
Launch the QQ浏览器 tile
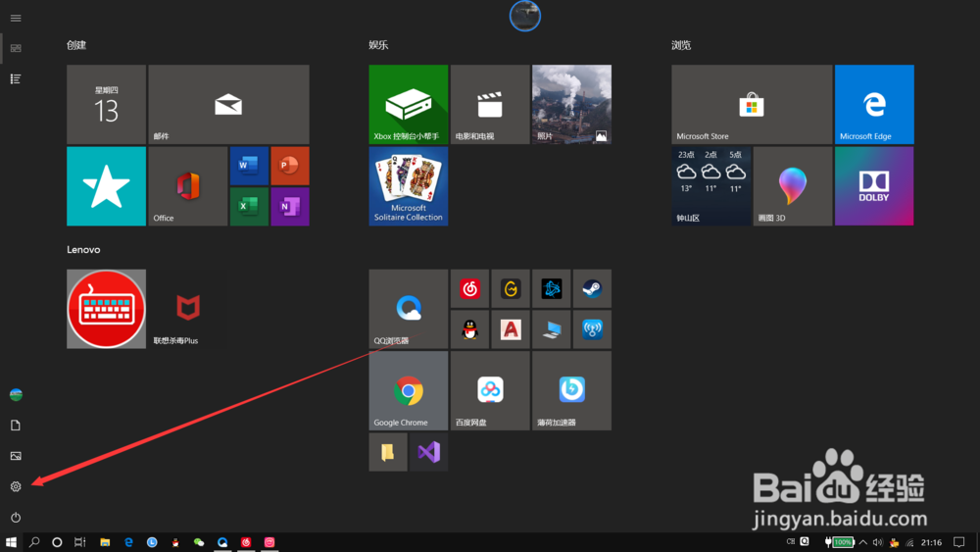(408, 309)
